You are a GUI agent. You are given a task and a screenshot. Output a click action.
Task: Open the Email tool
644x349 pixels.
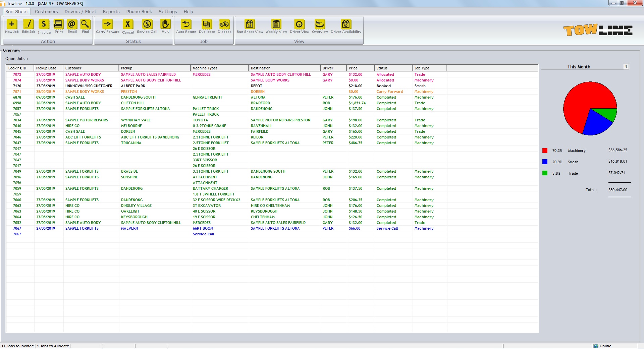(x=72, y=26)
